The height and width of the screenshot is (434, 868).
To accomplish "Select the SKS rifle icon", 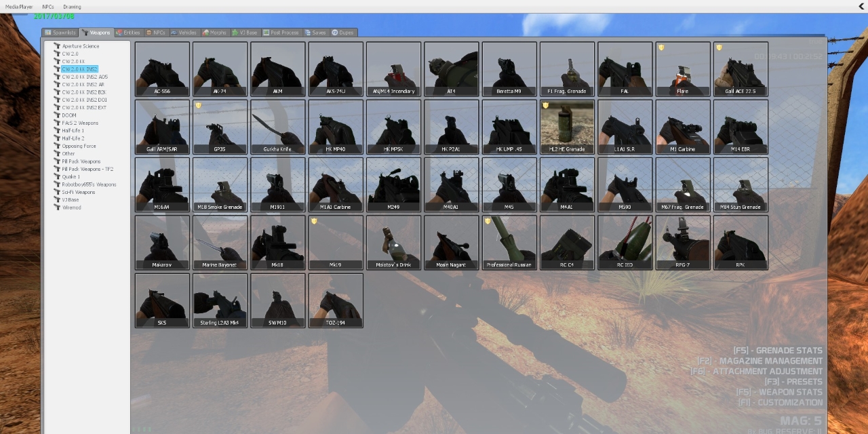I will pos(162,300).
